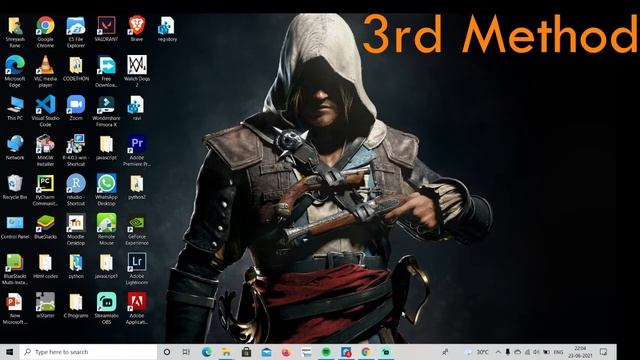This screenshot has width=640, height=360.
Task: Open Google Chrome from the taskbar
Action: click(366, 352)
